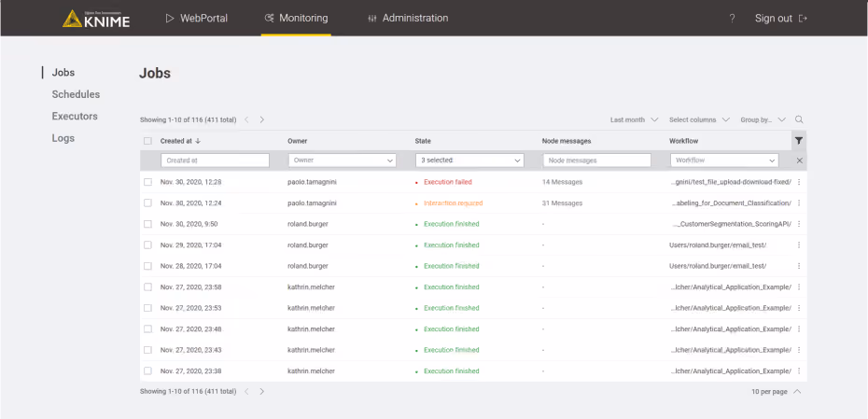Click the KNIME logo

(96, 19)
